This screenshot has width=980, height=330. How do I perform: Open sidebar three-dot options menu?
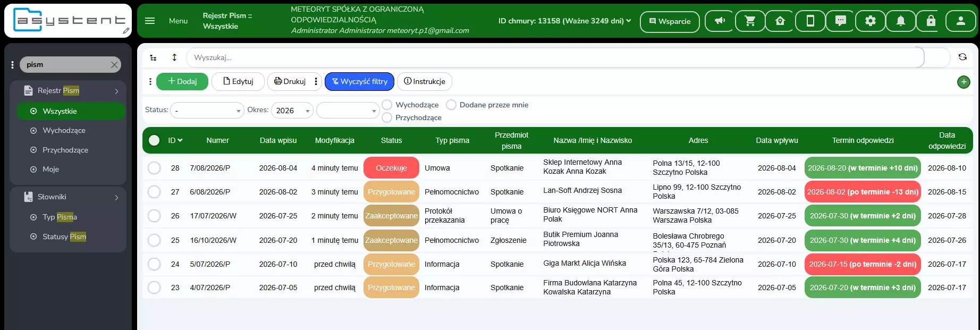click(x=12, y=65)
